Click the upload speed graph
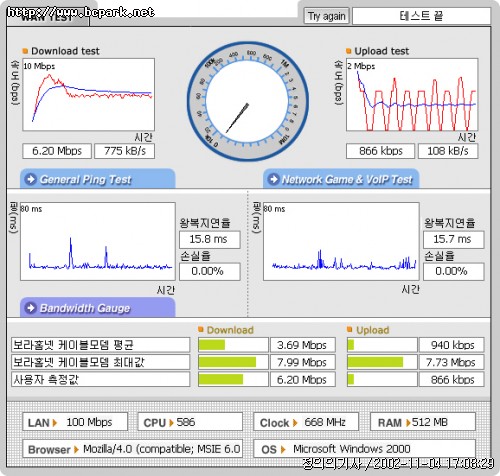This screenshot has width=500, height=476. (x=412, y=95)
